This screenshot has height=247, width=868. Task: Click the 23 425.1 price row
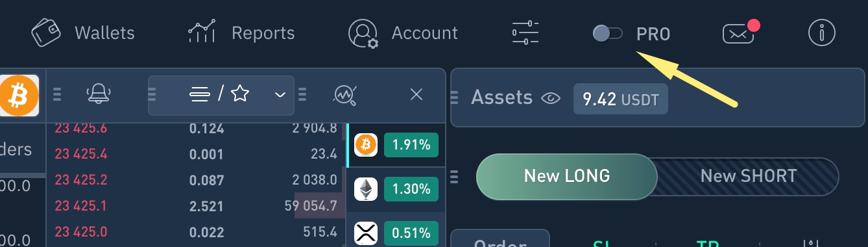(x=197, y=206)
